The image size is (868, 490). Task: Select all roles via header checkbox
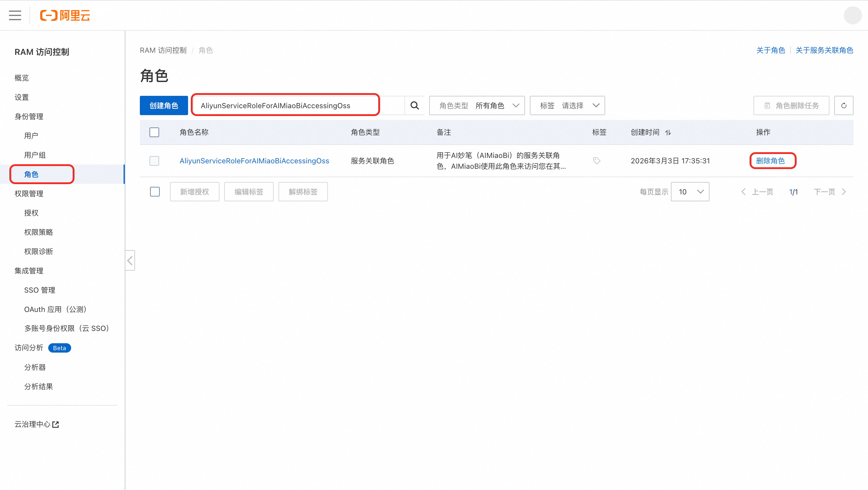coord(154,132)
